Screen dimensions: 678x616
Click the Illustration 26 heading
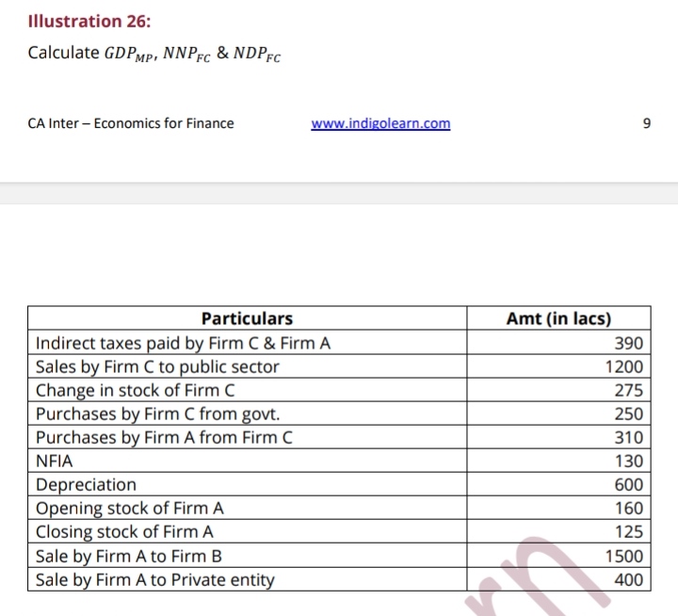pos(75,21)
